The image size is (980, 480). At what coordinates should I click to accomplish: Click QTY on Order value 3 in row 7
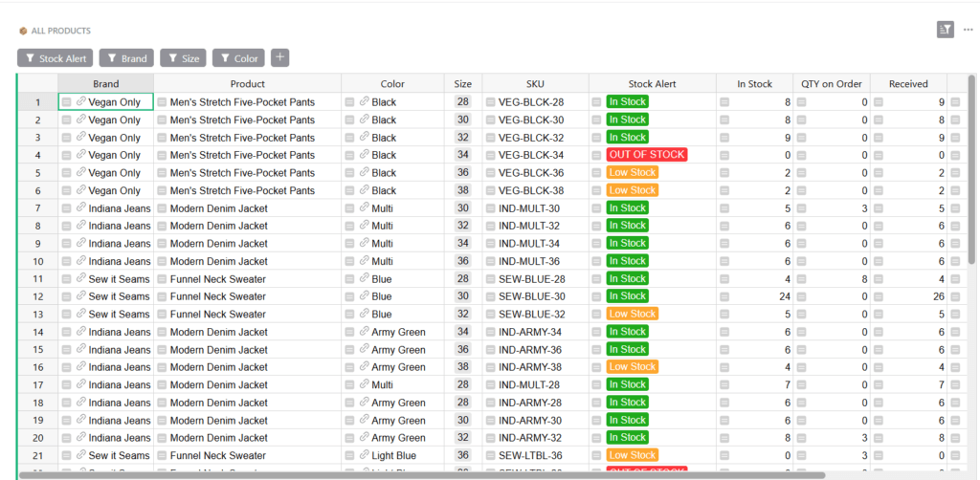point(865,208)
